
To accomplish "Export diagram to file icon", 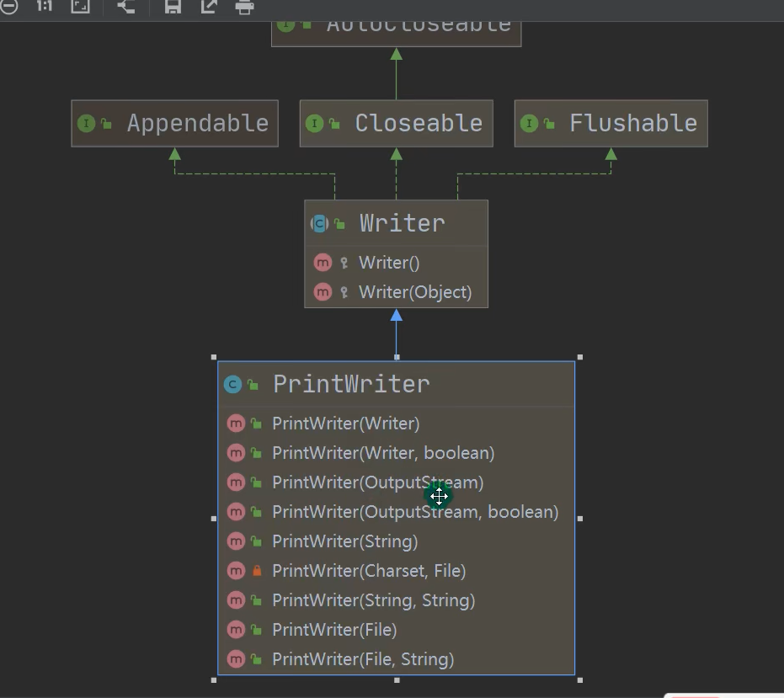I will (x=209, y=7).
